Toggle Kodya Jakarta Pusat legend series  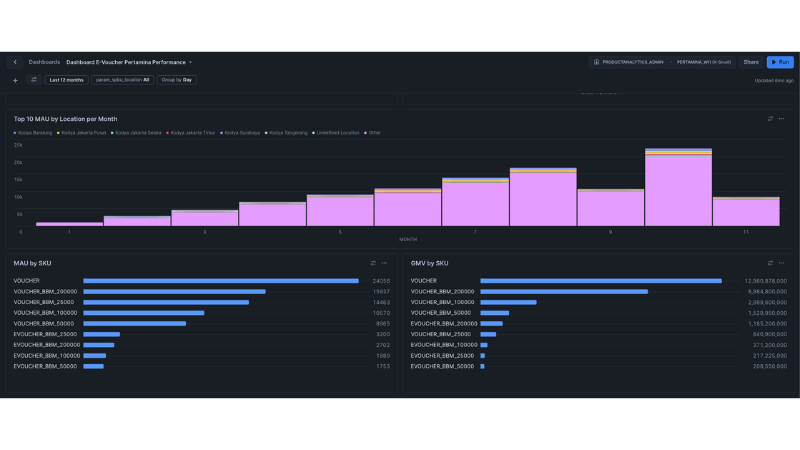82,133
